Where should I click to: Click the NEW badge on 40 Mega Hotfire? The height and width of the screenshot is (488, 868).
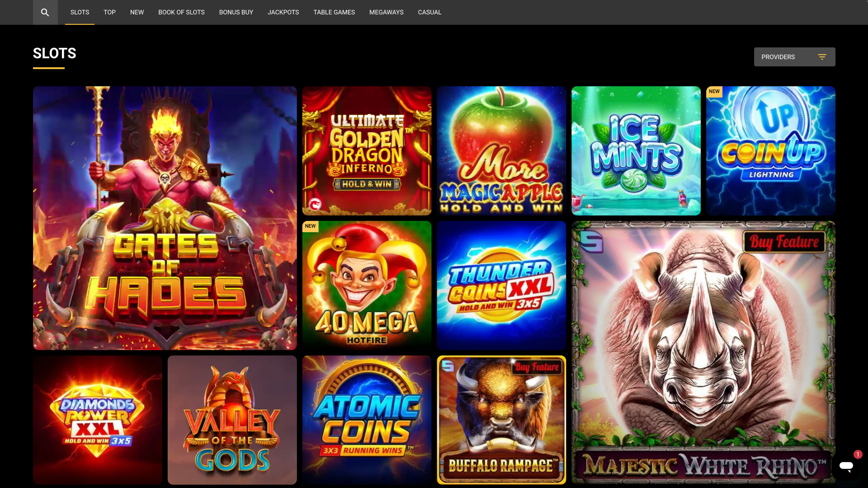point(310,226)
